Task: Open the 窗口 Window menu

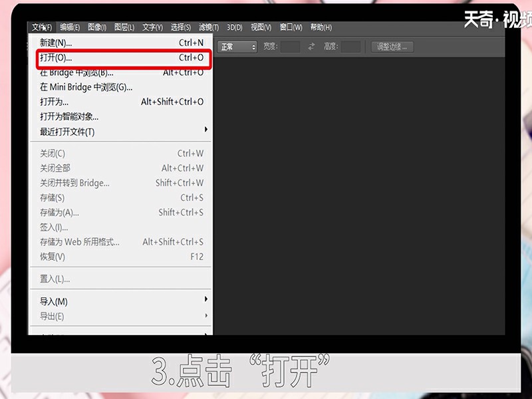Action: pyautogui.click(x=290, y=27)
